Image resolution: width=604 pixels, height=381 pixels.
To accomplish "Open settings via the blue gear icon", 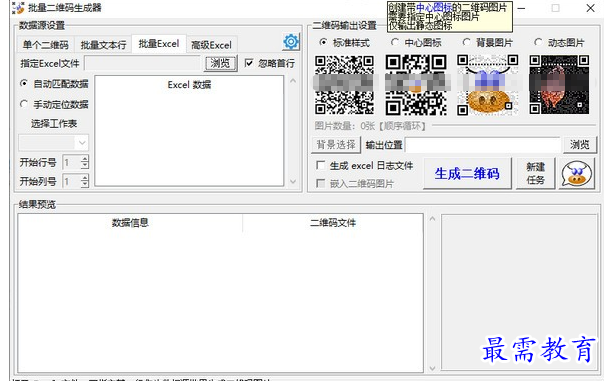I will point(291,42).
